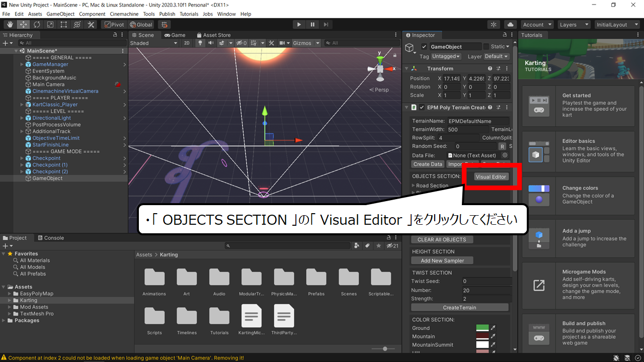The height and width of the screenshot is (362, 644).
Task: Select the Hand tool in the toolbar
Action: coord(10,25)
